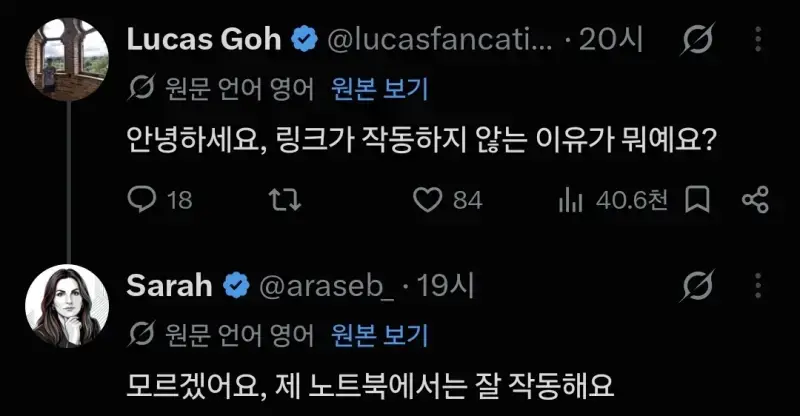800x416 pixels.
Task: Click Grok icon on Lucas Goh's tweet
Action: [697, 39]
